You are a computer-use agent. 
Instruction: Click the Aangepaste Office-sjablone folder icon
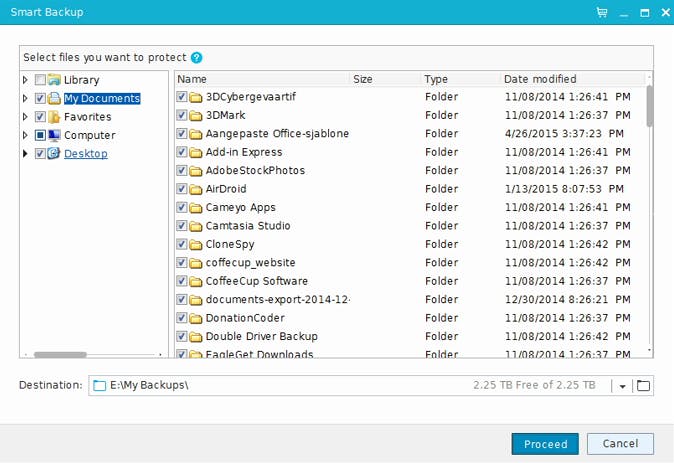click(196, 134)
